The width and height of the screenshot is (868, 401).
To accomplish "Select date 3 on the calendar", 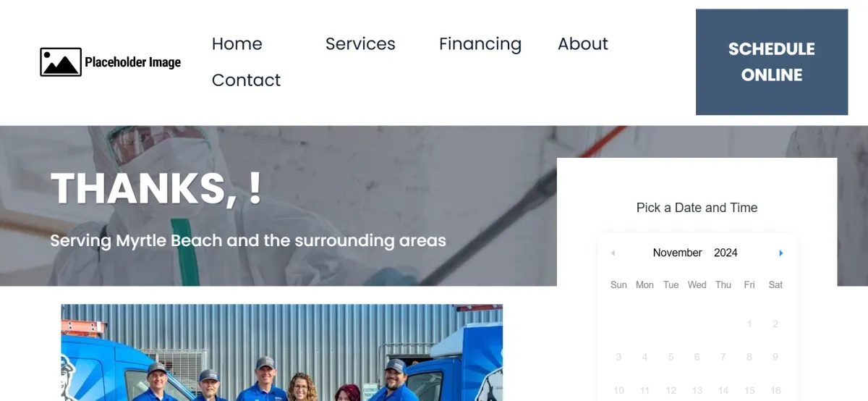I will coord(618,357).
